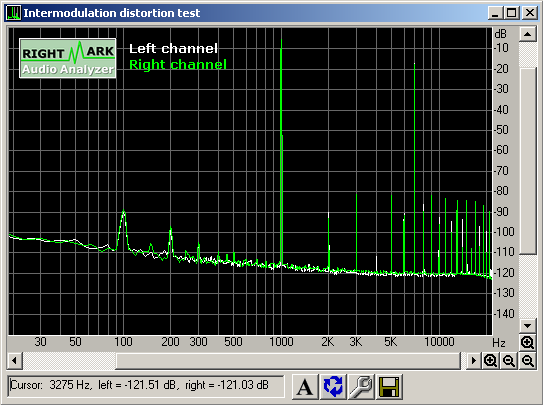Screen dimensions: 543x405
Task: Zoom out vertically with magnifier under the vertical scrollbar
Action: 527,361
